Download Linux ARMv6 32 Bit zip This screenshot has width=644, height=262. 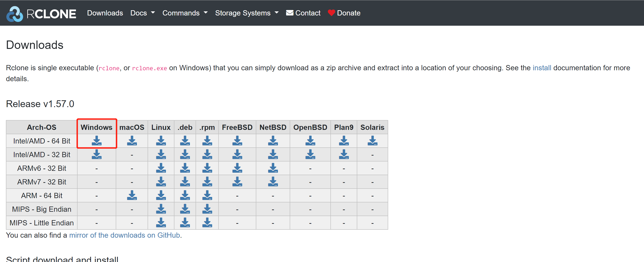pyautogui.click(x=161, y=168)
